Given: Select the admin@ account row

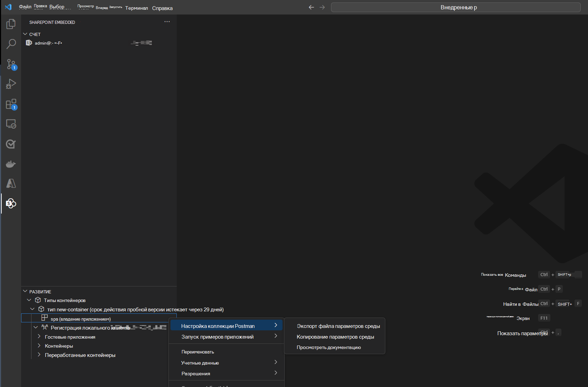Looking at the screenshot, I should 99,43.
